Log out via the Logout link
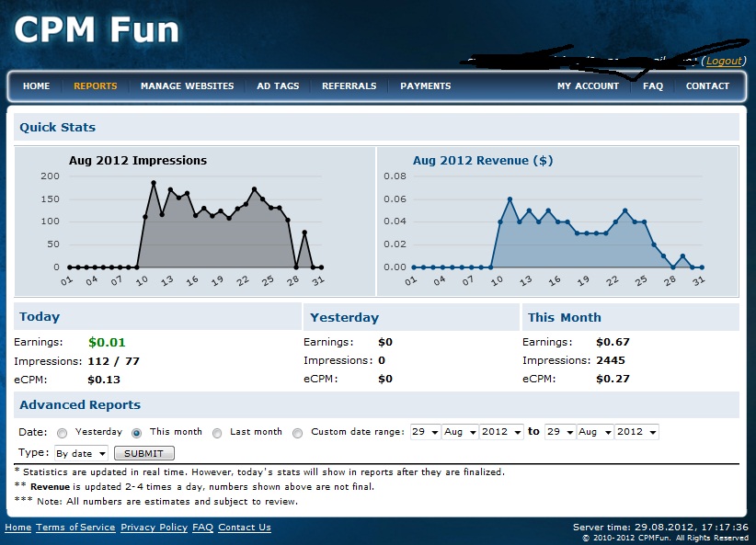756x545 pixels. click(x=724, y=61)
